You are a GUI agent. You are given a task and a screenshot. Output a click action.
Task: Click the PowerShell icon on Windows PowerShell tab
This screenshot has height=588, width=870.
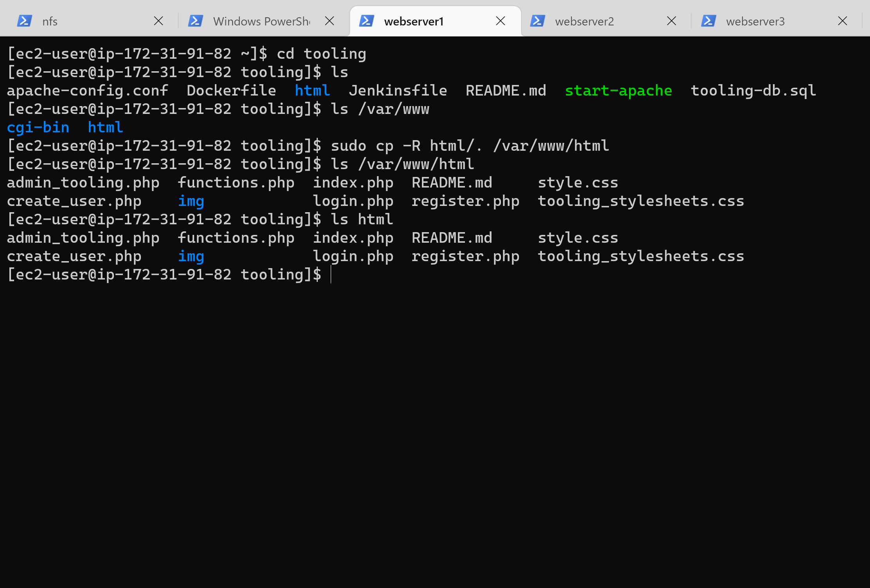coord(195,21)
